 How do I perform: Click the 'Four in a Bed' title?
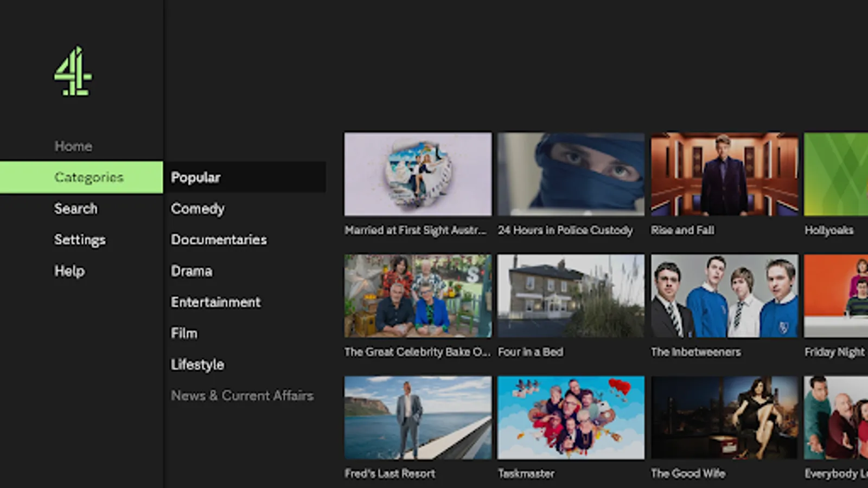click(x=531, y=352)
